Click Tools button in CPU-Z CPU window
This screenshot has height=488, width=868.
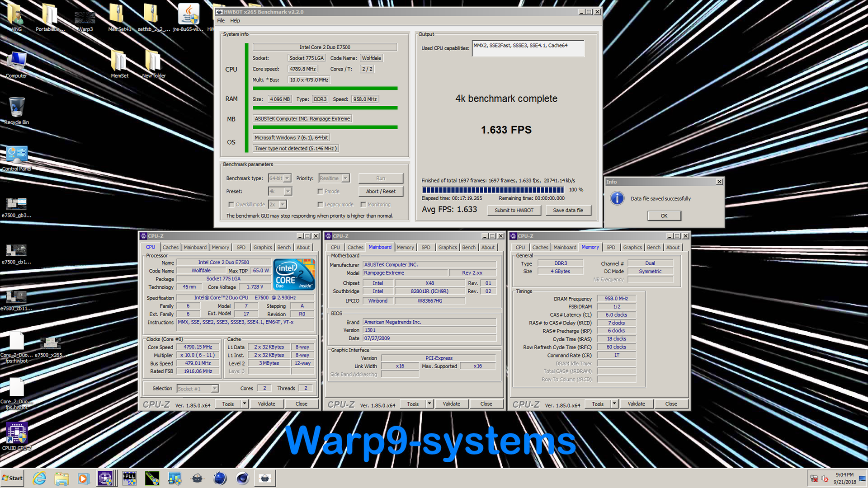[x=228, y=404]
